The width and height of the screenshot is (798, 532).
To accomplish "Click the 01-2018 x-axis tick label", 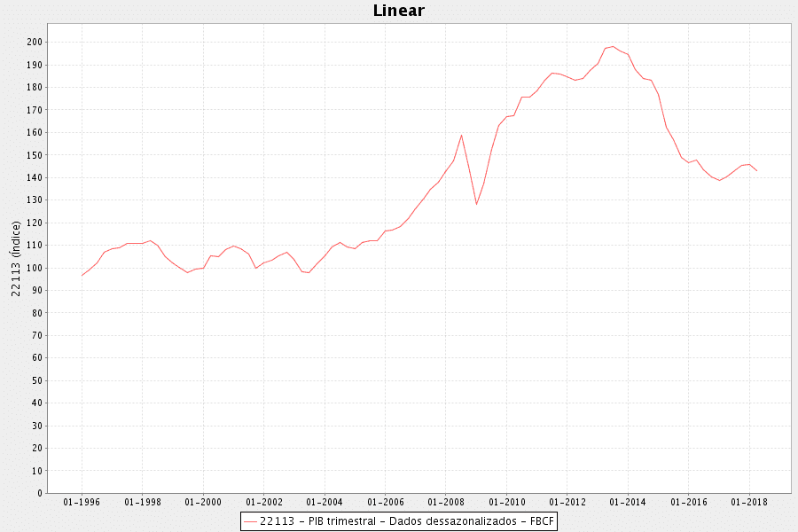I will tap(749, 502).
